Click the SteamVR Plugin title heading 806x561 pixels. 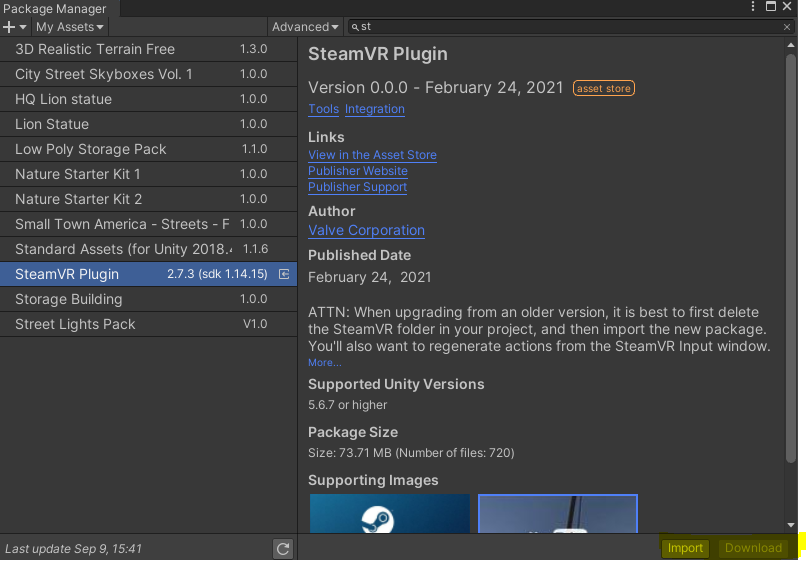coord(378,54)
